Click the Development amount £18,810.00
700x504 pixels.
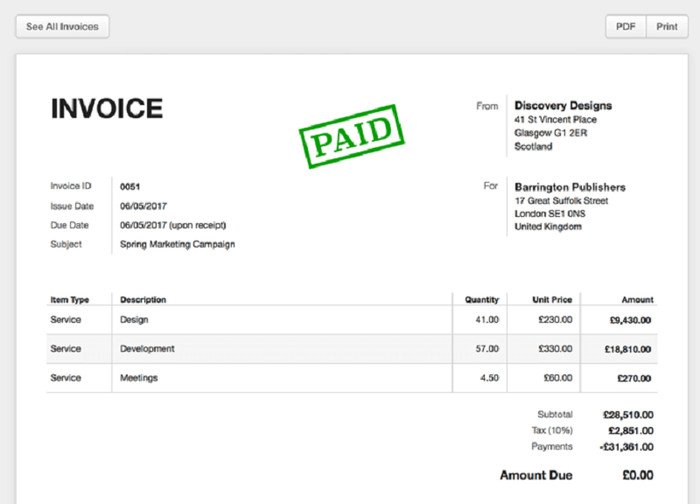(x=628, y=349)
